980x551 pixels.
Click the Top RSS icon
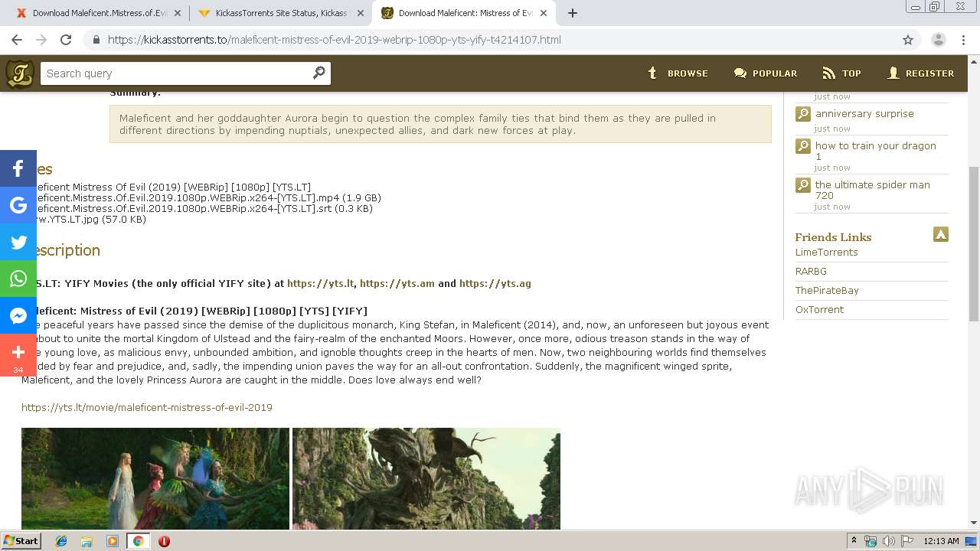coord(829,73)
